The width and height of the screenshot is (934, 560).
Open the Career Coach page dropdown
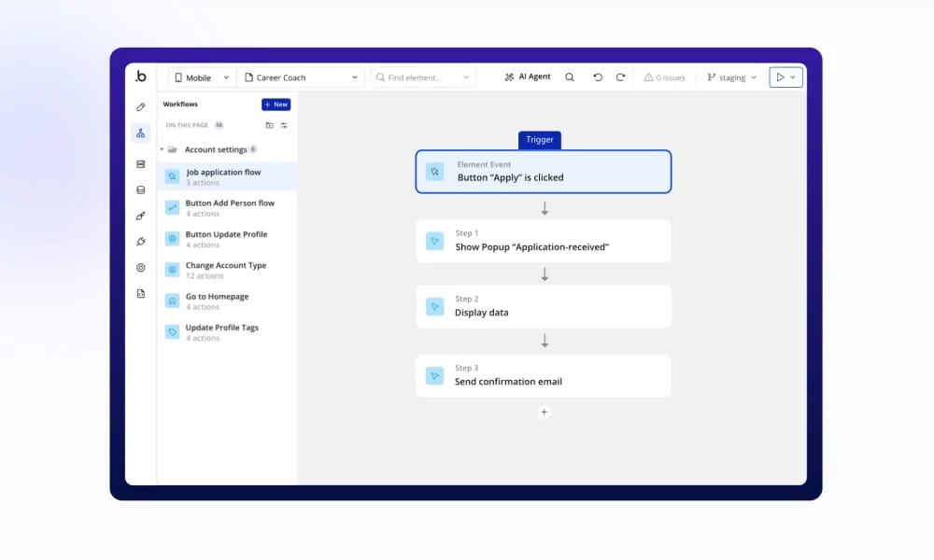click(301, 77)
